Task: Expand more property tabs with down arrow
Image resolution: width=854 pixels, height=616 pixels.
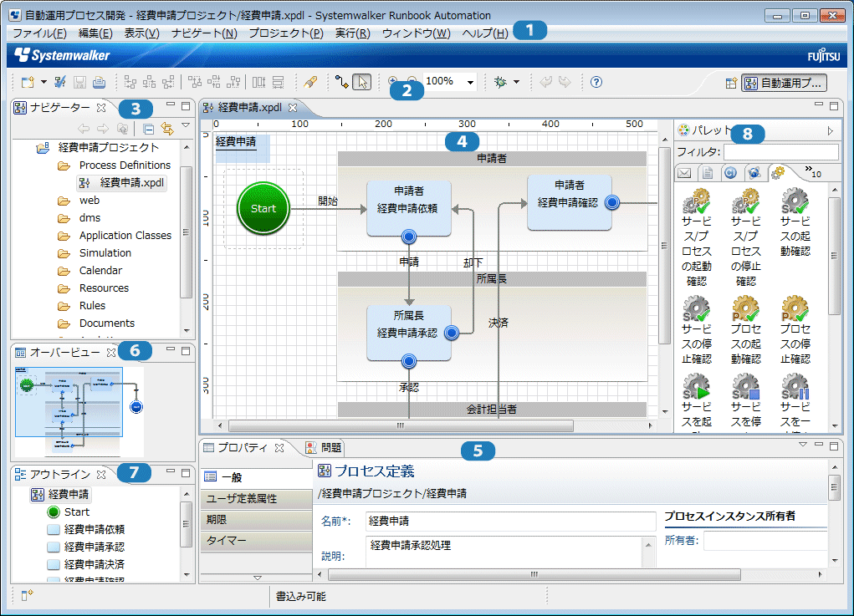Action: [x=258, y=578]
